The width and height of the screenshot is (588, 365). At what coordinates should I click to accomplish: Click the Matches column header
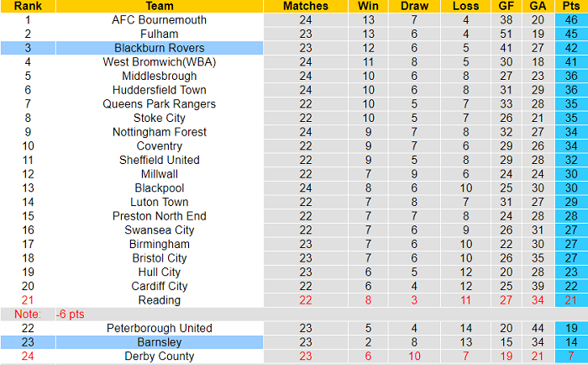306,5
